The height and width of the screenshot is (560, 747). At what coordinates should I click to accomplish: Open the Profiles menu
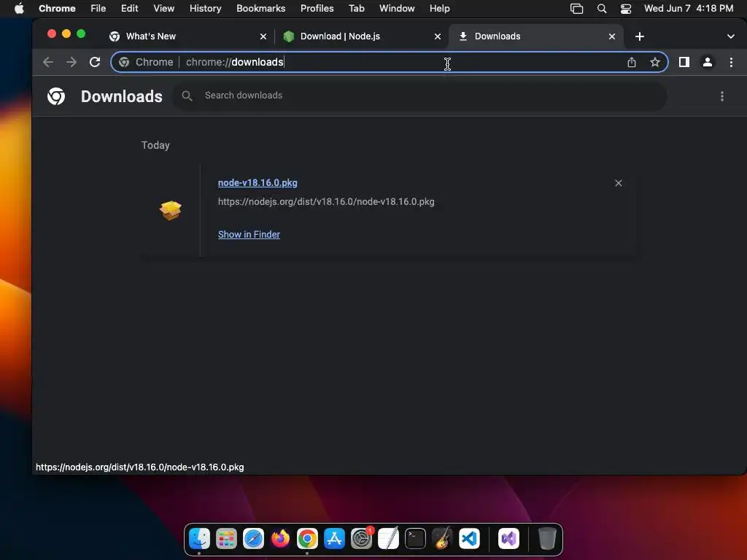point(317,9)
